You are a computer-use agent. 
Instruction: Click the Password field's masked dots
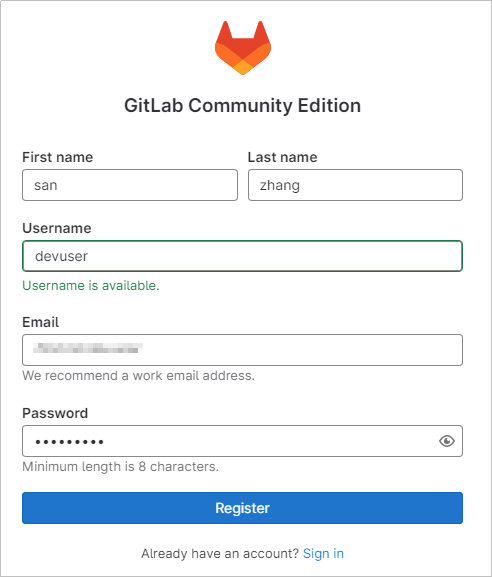click(69, 442)
